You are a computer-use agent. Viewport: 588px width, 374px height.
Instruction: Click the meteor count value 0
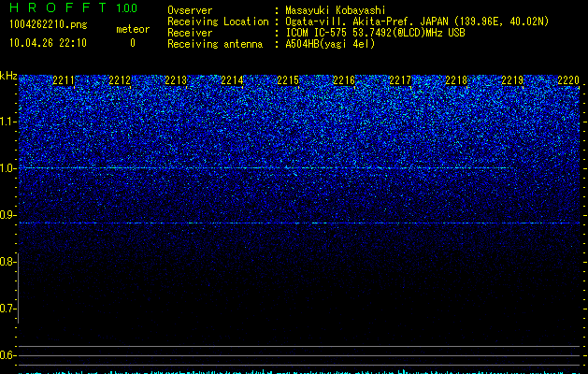[x=133, y=43]
